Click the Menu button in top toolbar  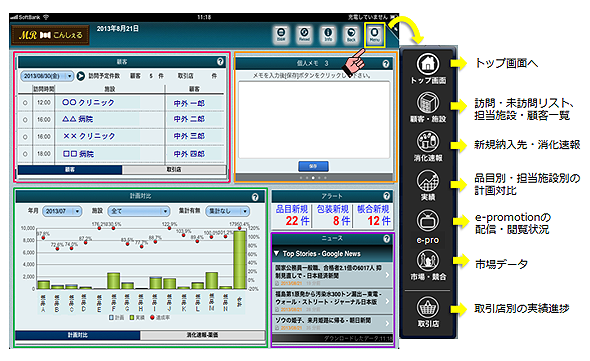(374, 35)
